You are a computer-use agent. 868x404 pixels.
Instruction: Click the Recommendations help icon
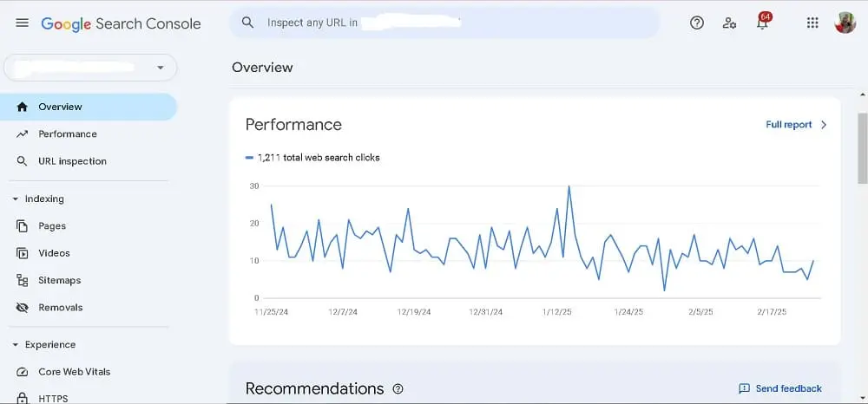(x=398, y=389)
